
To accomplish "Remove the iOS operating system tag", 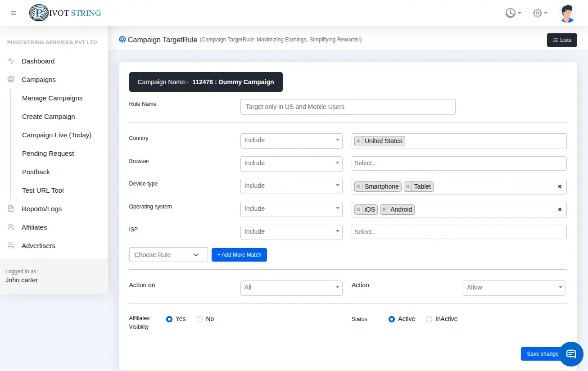I will tap(358, 209).
